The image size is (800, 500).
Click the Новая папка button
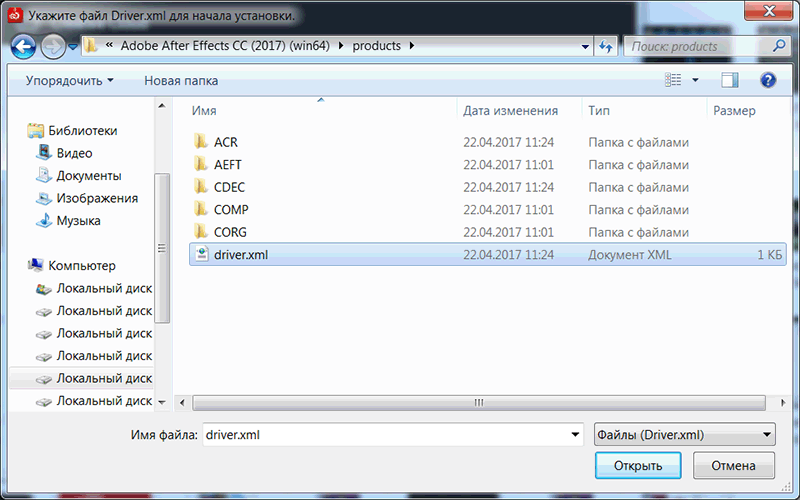click(x=181, y=81)
